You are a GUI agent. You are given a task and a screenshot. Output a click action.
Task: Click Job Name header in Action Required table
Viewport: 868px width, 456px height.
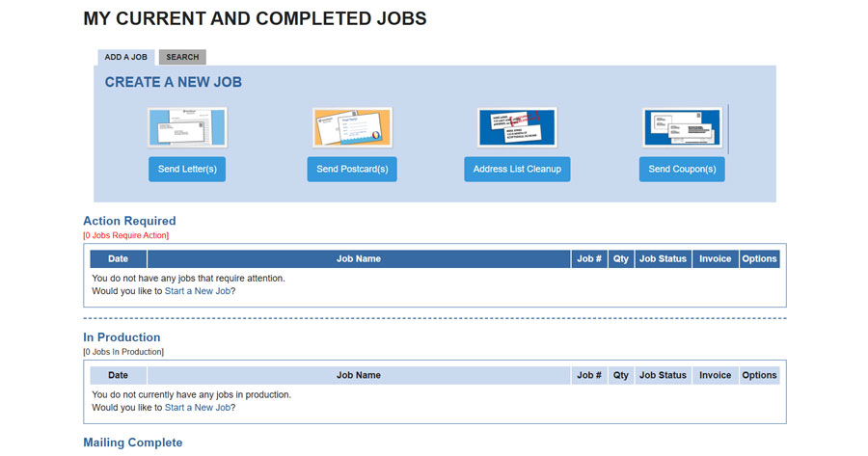tap(359, 258)
